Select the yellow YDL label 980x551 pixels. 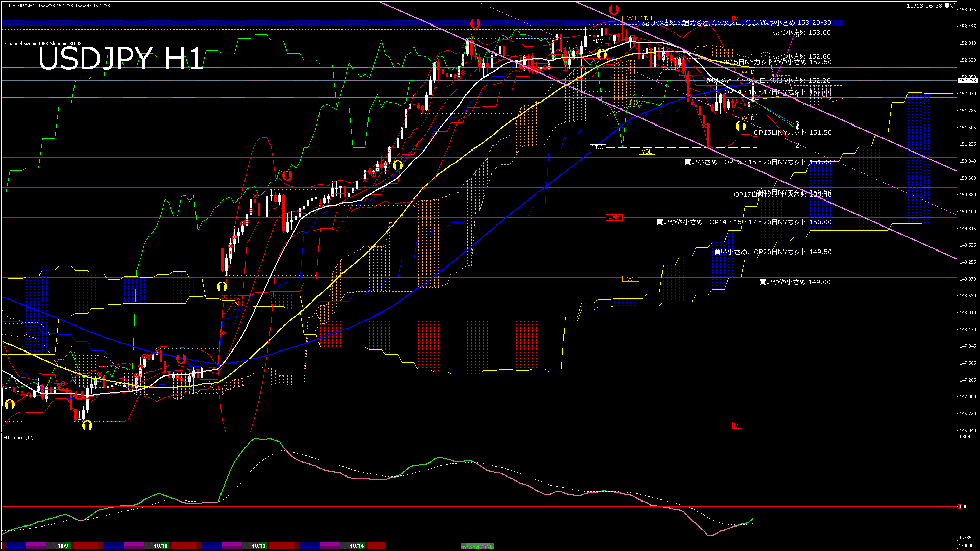point(646,152)
